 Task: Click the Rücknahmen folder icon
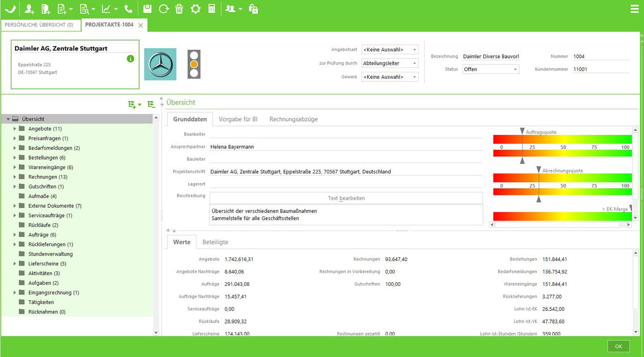21,312
